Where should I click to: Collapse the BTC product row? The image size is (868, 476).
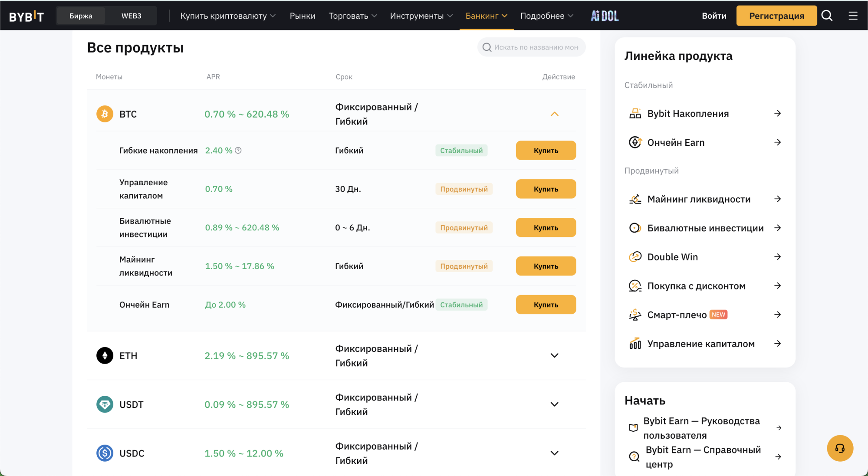coord(554,114)
